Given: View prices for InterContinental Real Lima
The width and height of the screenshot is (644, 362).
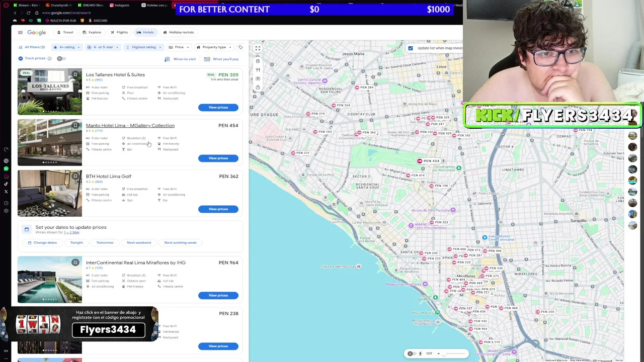Looking at the screenshot, I should click(218, 295).
